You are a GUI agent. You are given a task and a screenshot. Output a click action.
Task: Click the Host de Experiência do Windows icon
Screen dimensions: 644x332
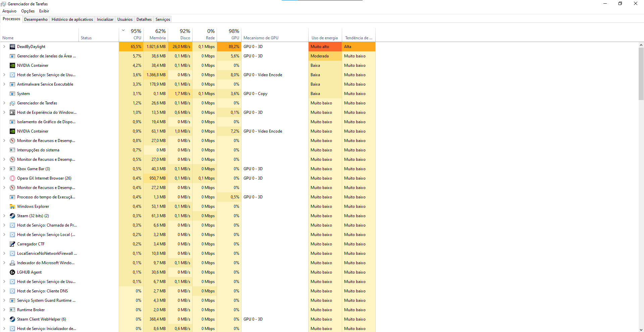tap(12, 112)
